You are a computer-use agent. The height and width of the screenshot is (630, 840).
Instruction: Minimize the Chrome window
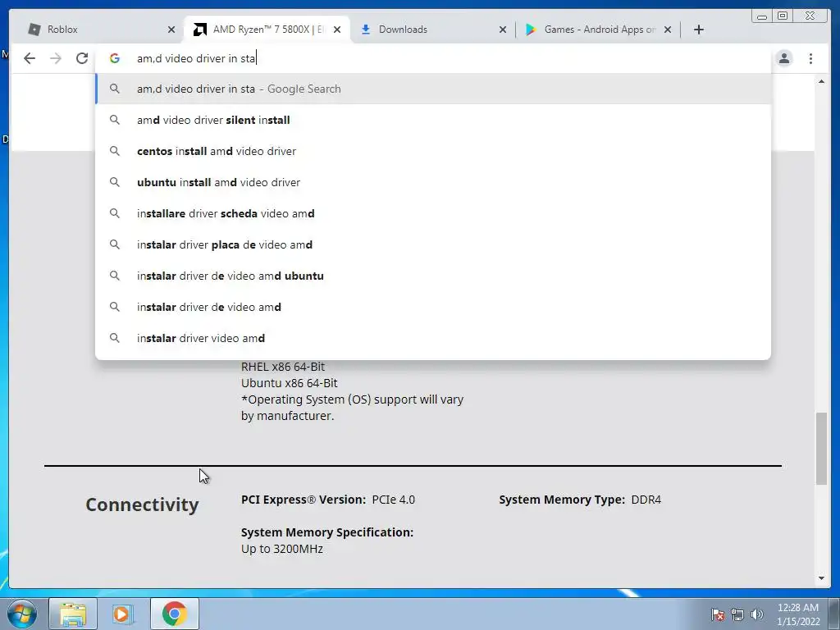762,16
